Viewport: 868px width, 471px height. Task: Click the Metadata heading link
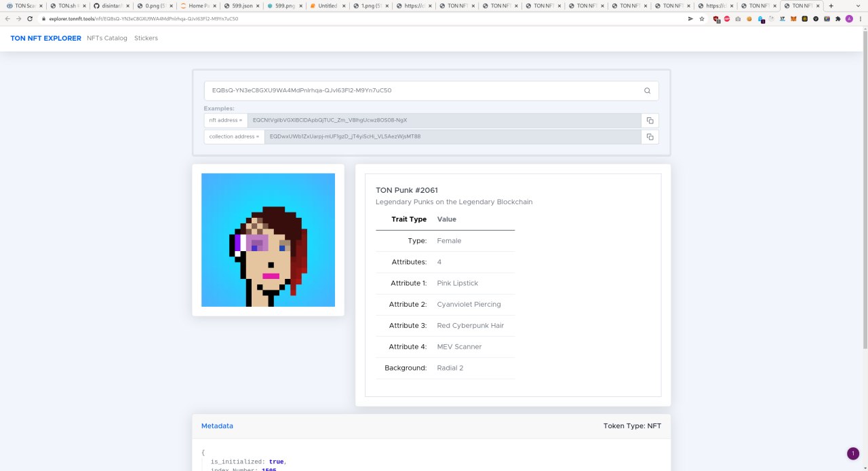217,426
